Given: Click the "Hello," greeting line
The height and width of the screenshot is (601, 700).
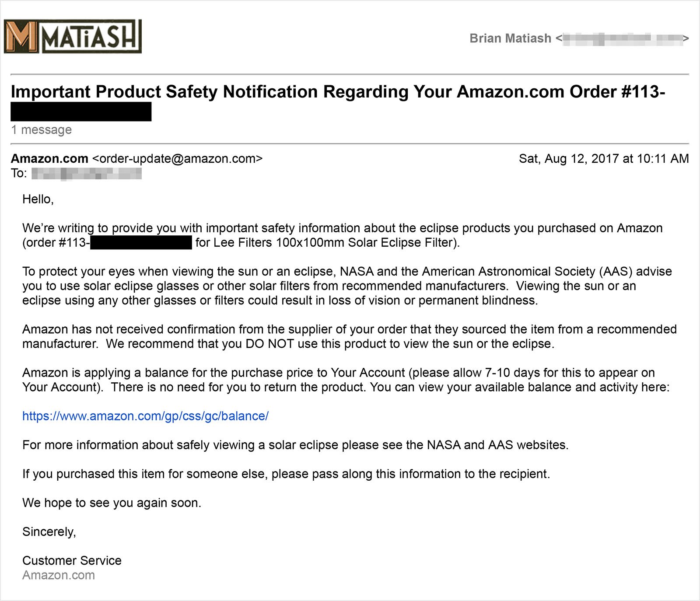Looking at the screenshot, I should pos(38,199).
